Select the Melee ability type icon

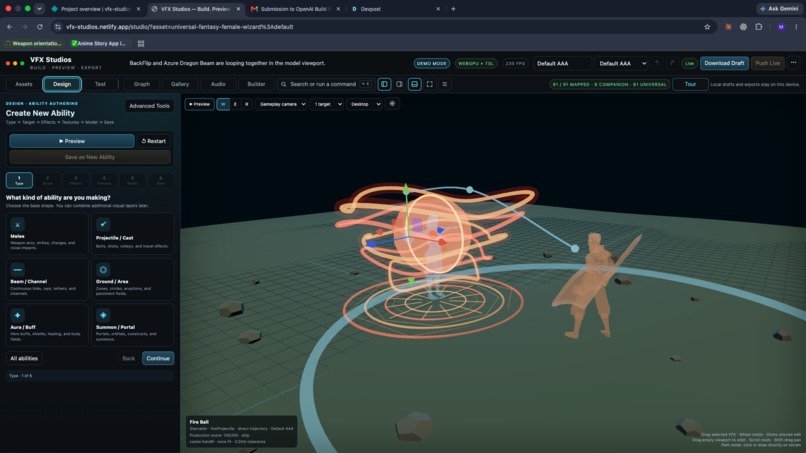(17, 225)
